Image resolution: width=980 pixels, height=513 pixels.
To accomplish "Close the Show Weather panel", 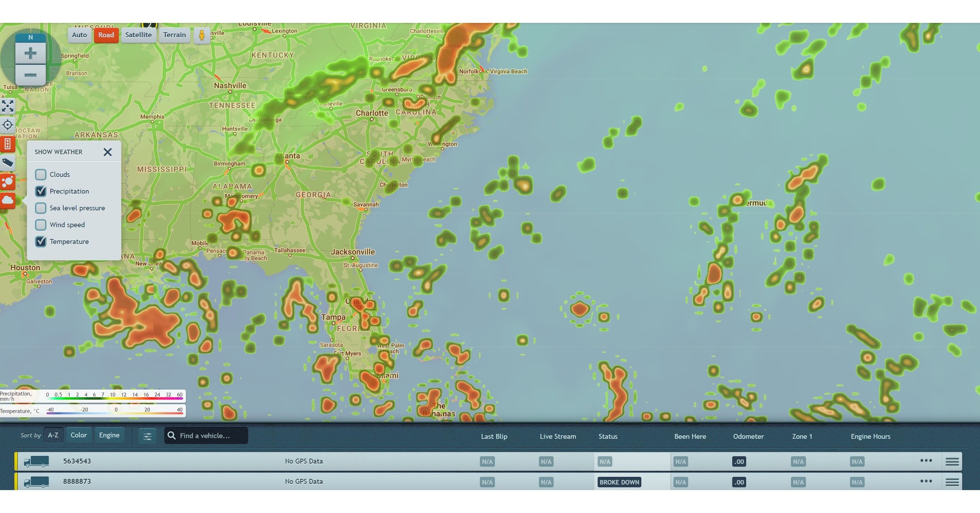I will tap(107, 152).
